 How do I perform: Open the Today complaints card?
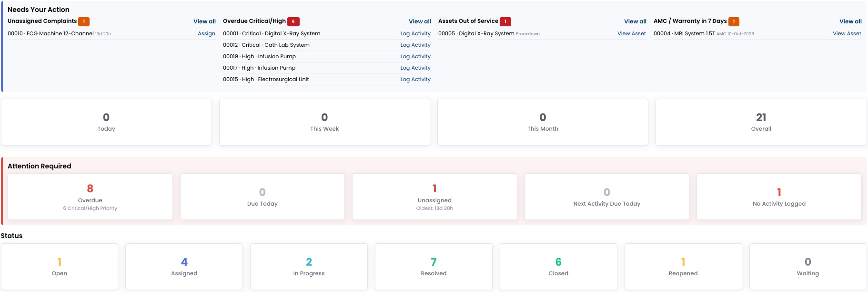coord(106,122)
